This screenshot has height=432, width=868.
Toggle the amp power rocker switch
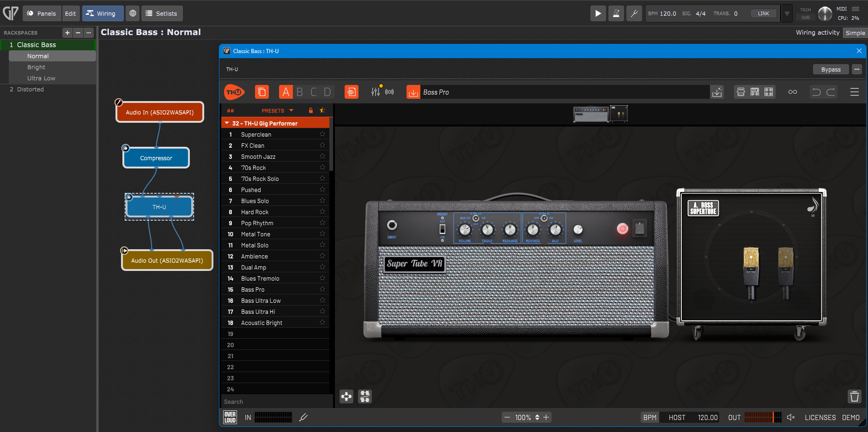pyautogui.click(x=640, y=228)
